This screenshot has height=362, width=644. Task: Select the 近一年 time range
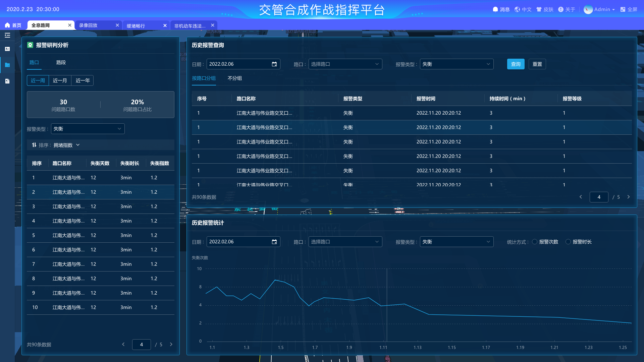(x=83, y=80)
